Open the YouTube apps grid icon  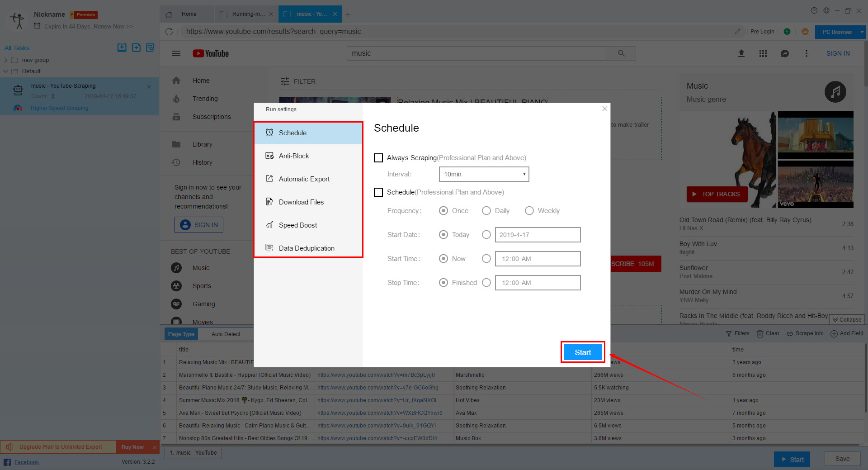pos(763,53)
